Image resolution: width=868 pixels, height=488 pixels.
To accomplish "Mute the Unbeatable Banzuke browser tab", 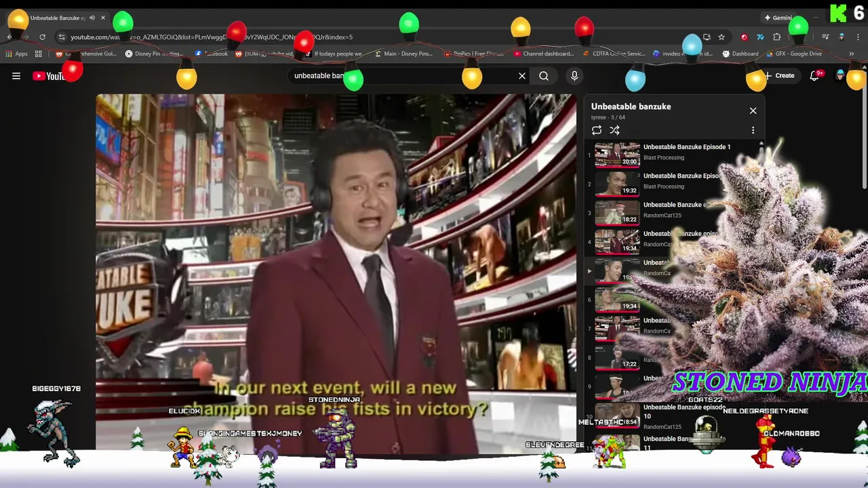I will 92,18.
